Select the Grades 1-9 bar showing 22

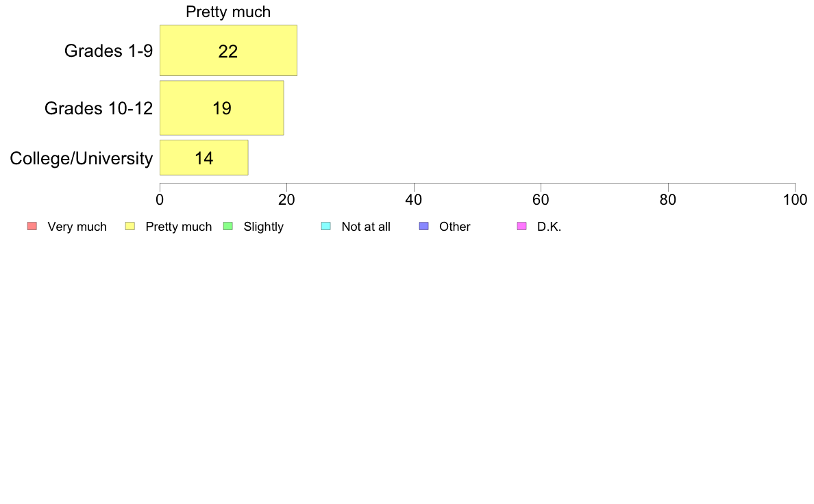point(228,51)
